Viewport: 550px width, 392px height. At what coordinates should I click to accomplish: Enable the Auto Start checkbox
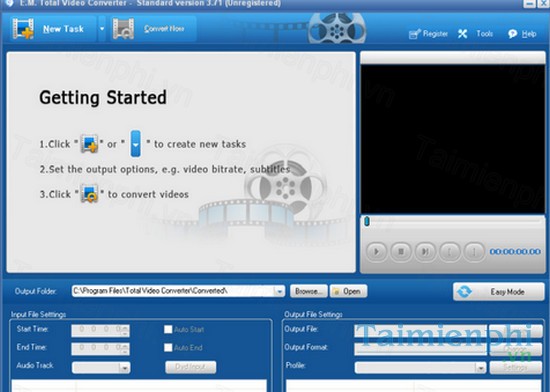tap(168, 330)
